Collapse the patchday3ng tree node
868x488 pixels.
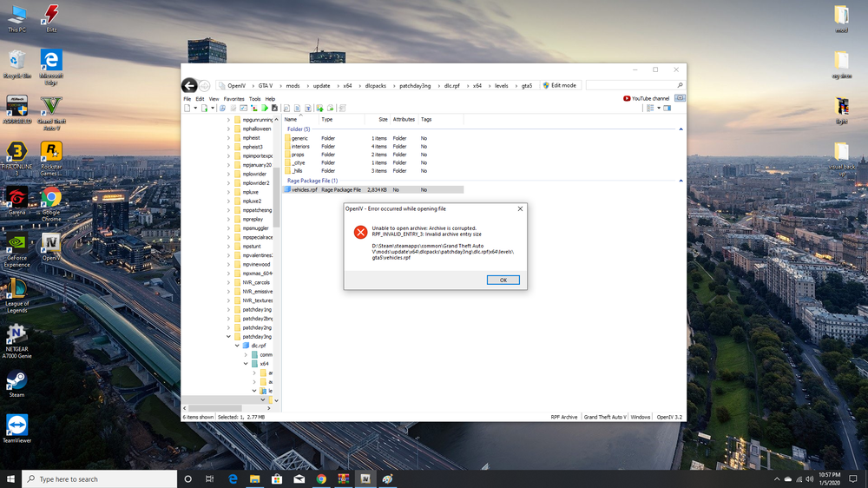coord(228,336)
